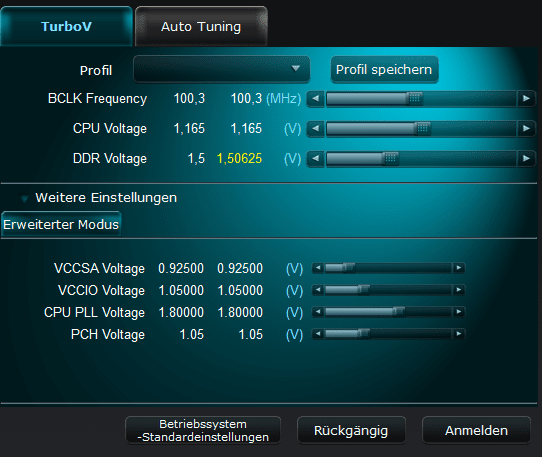Viewport: 542px width, 457px height.
Task: Click Betriebssystem-Standardeinstellungen button
Action: [x=203, y=430]
